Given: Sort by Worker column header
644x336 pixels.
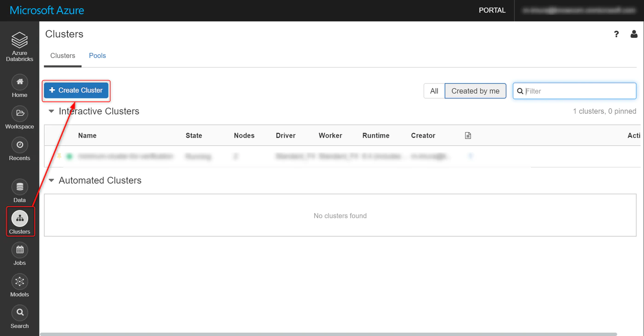Looking at the screenshot, I should pos(330,135).
